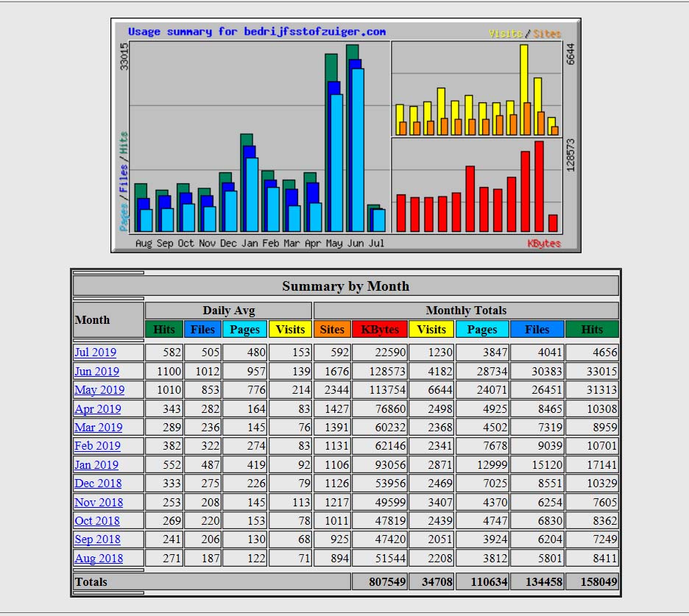Click the total files value 134458
Screen dimensions: 689x616
click(544, 581)
